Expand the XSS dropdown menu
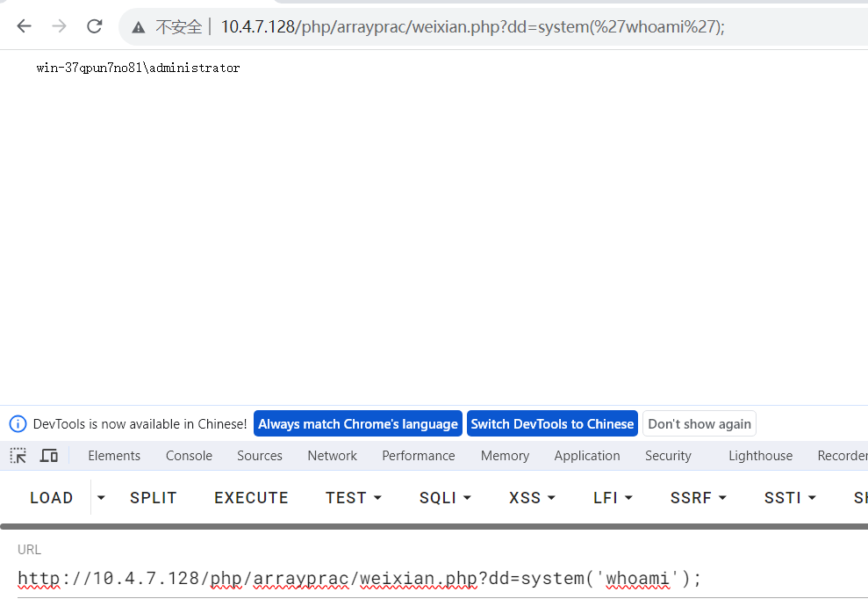 coord(532,498)
